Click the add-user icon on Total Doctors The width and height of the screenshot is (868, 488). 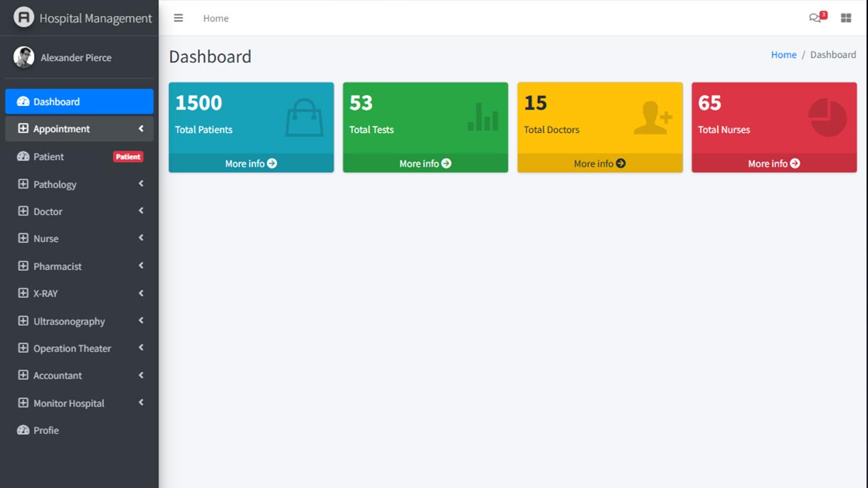tap(652, 117)
